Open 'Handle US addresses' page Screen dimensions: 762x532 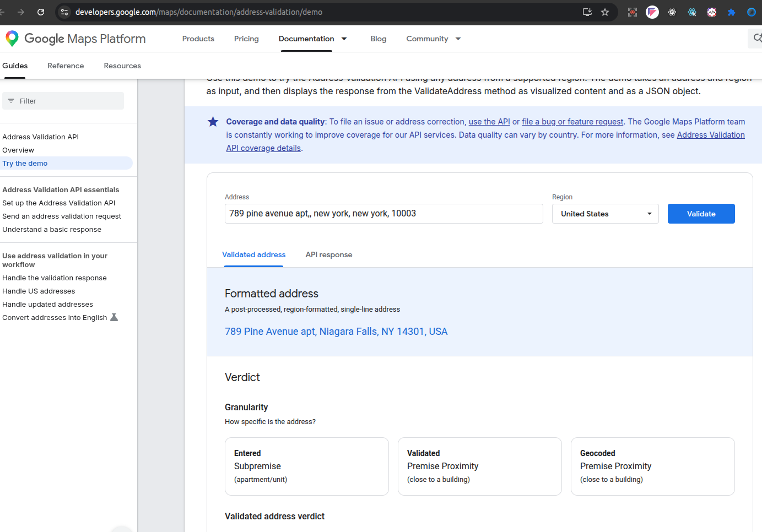point(39,291)
